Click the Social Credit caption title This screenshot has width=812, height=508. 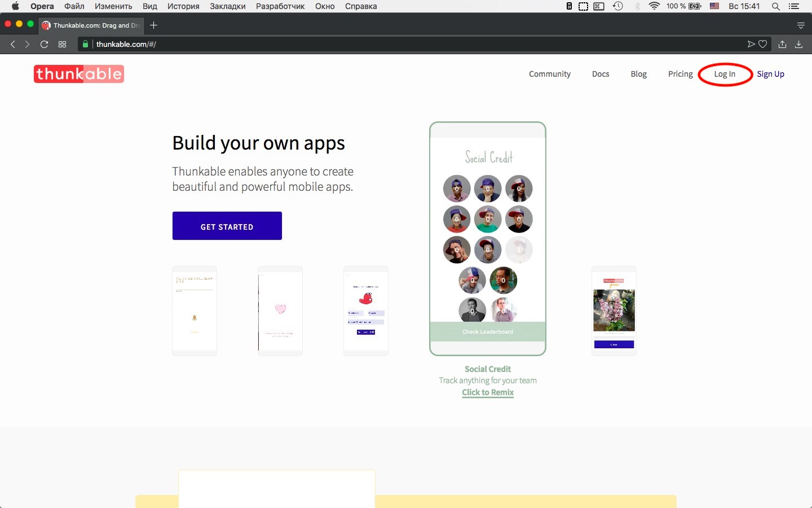(488, 369)
